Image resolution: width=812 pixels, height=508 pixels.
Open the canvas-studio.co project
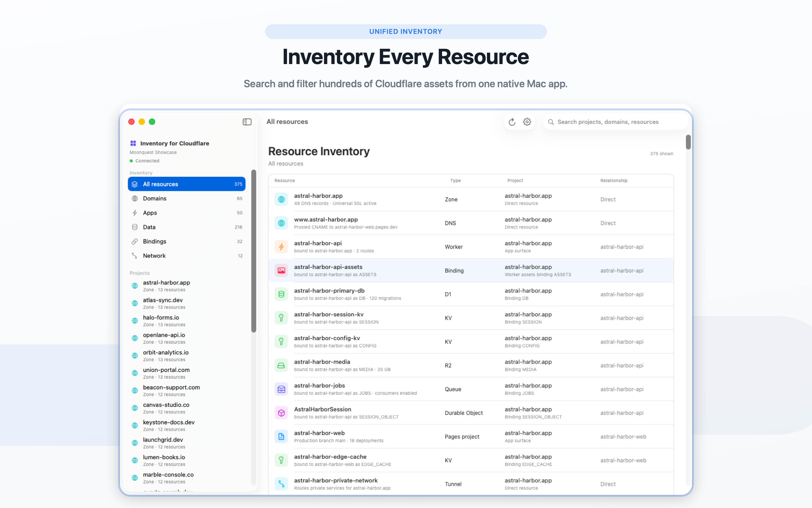187,408
